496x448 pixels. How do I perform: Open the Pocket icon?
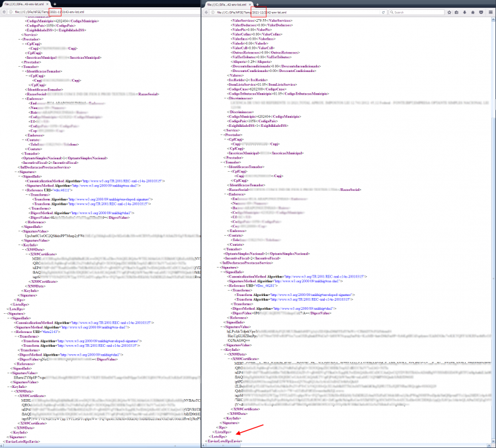coord(481,13)
